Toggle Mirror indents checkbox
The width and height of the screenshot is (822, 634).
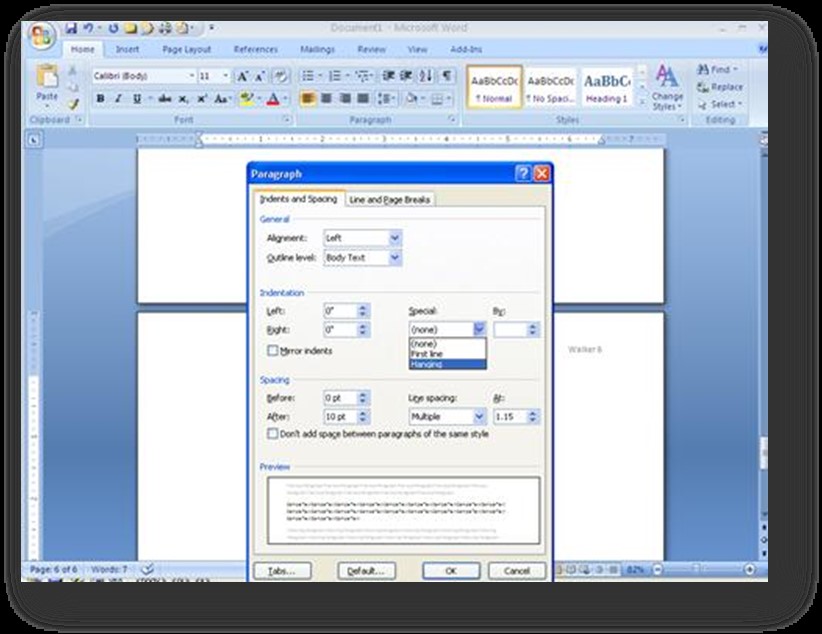point(273,350)
